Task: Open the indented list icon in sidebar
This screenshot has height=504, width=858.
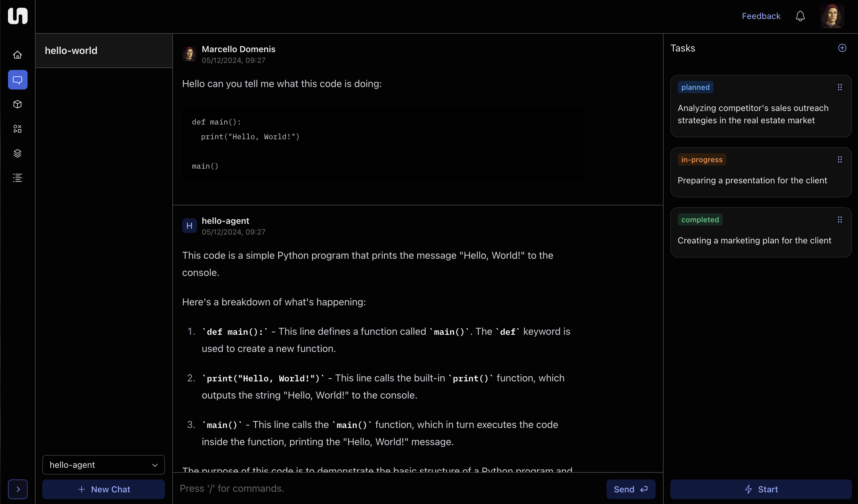Action: pyautogui.click(x=17, y=178)
